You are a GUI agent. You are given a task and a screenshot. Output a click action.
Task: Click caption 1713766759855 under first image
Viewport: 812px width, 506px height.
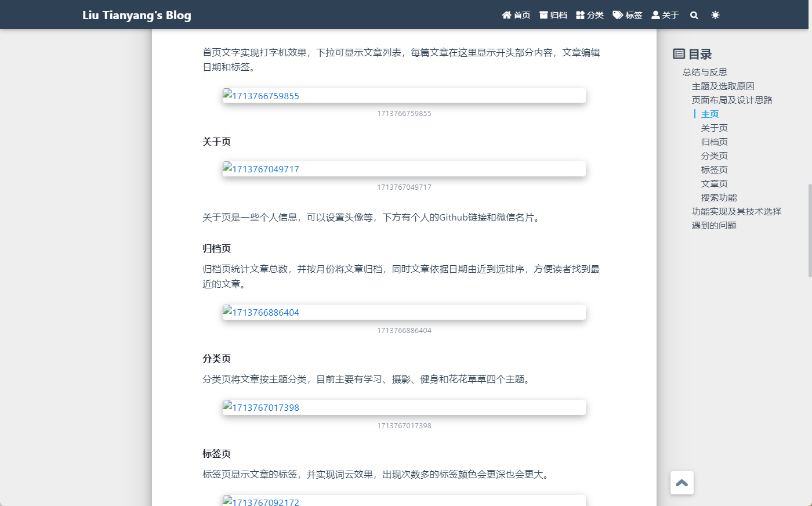pos(404,114)
